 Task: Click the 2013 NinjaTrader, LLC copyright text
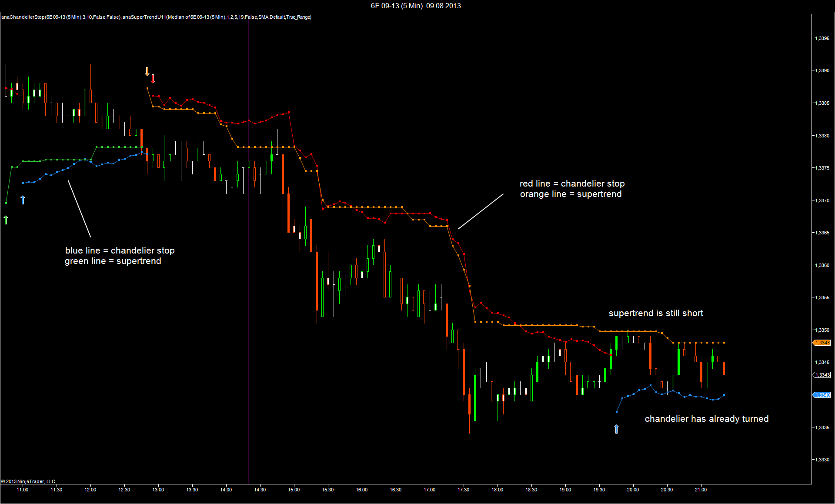[x=28, y=481]
